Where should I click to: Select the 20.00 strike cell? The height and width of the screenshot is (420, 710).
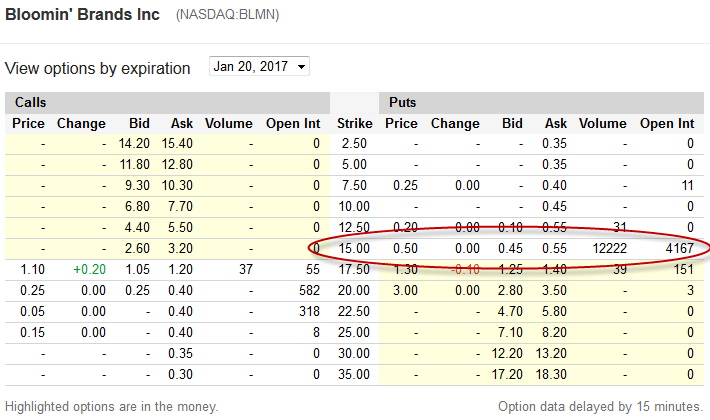[x=354, y=291]
